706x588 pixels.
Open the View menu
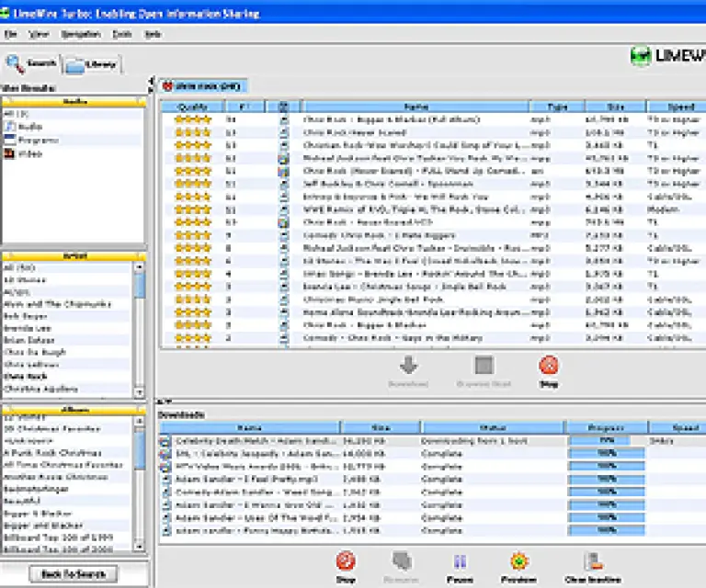click(39, 34)
